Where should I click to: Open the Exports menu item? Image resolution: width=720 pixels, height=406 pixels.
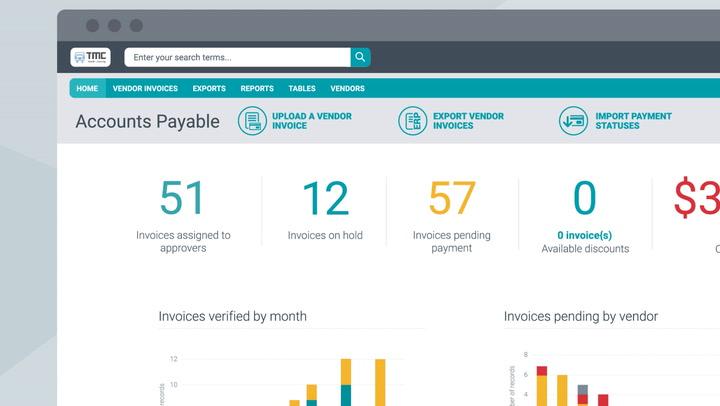pyautogui.click(x=209, y=88)
